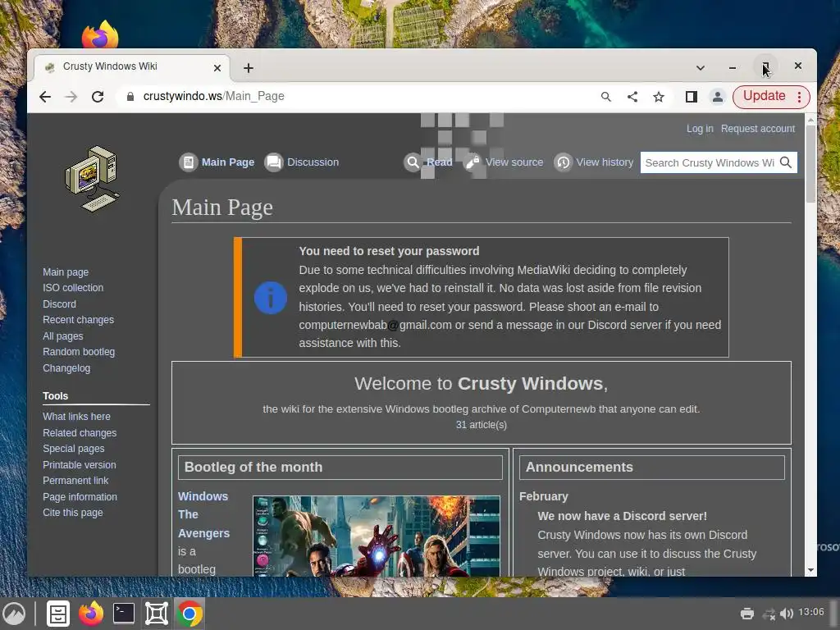Click the Firefox desktop shortcut icon
840x630 pixels.
[x=100, y=34]
